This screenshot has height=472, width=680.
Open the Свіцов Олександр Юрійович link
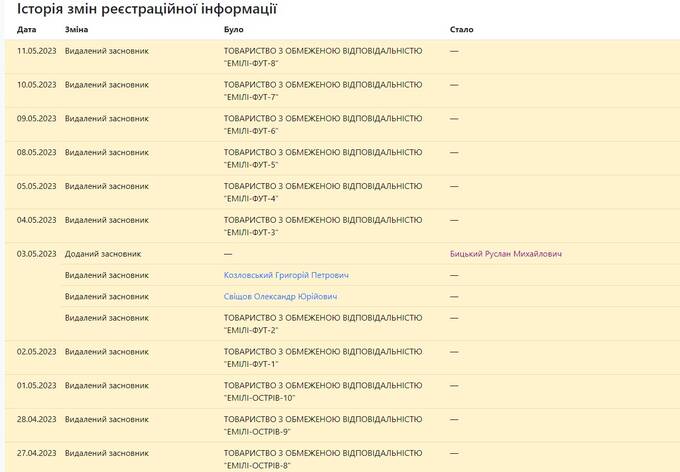coord(280,296)
